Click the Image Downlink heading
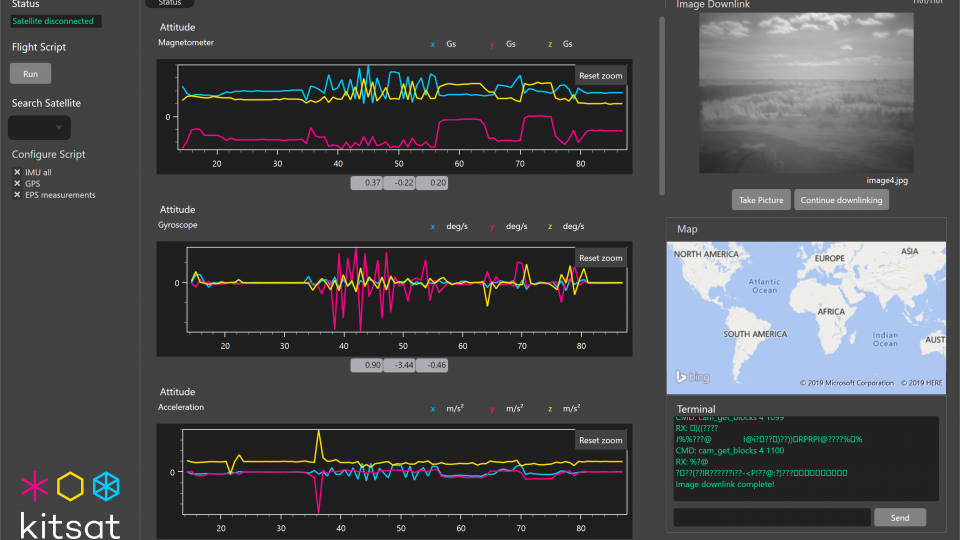The width and height of the screenshot is (960, 540). click(713, 4)
